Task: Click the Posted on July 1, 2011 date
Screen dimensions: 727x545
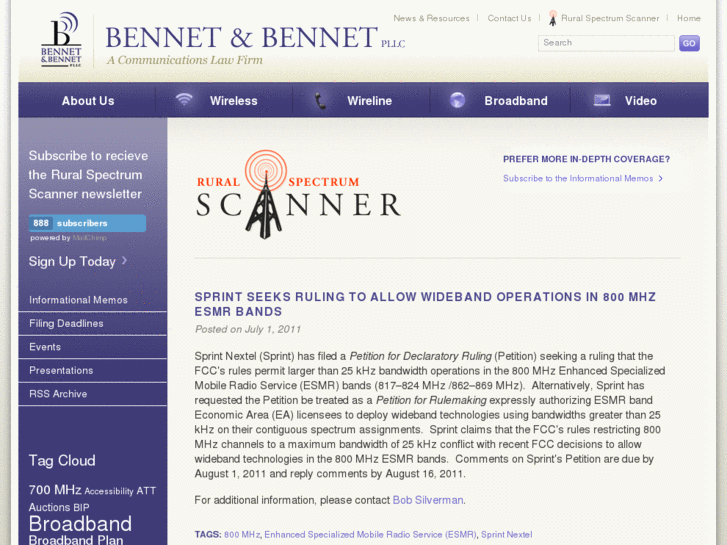Action: point(248,329)
